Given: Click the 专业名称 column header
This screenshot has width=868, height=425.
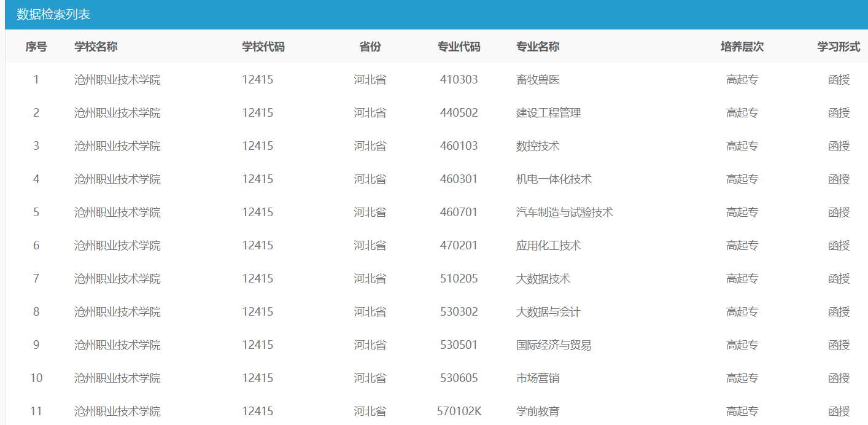Looking at the screenshot, I should (538, 47).
